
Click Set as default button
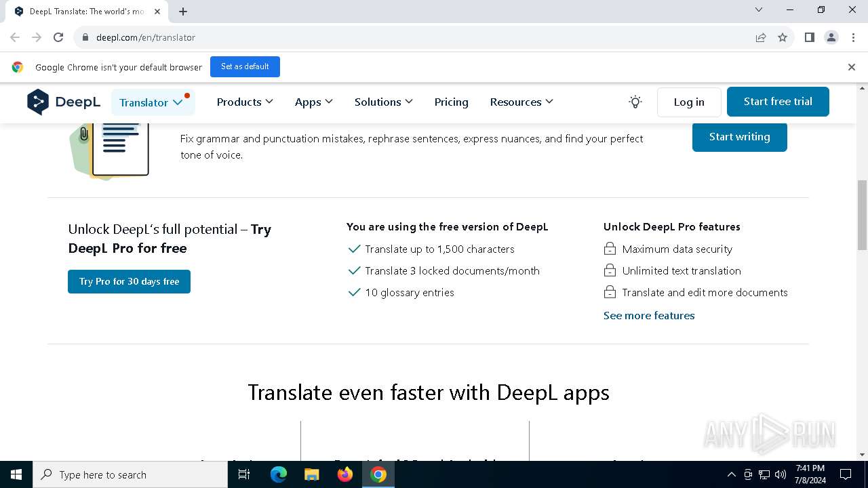(245, 66)
